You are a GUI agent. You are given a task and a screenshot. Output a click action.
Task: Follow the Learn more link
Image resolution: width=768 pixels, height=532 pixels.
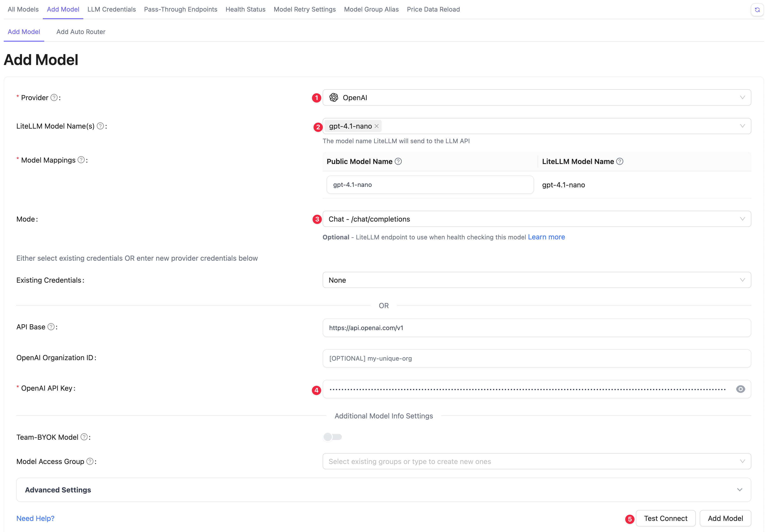tap(546, 237)
